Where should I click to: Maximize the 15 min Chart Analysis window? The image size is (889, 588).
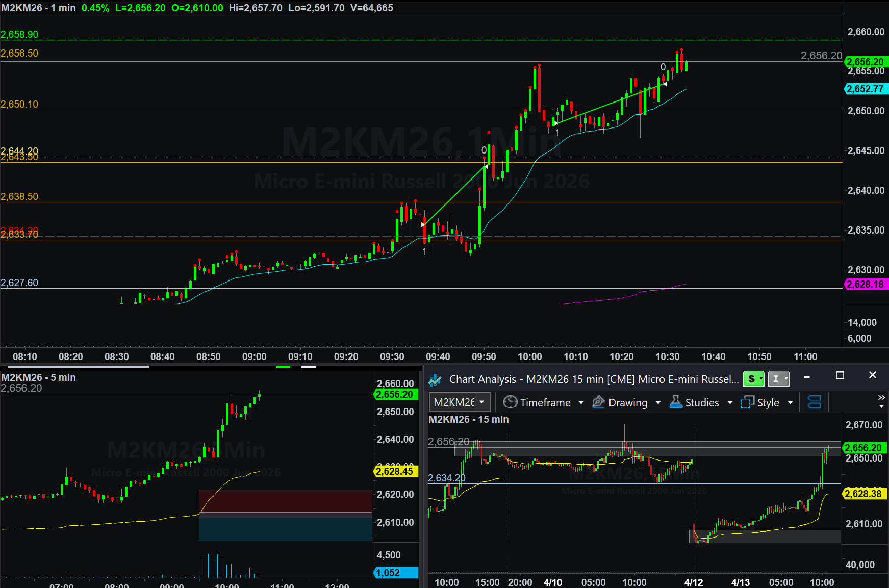click(x=840, y=375)
